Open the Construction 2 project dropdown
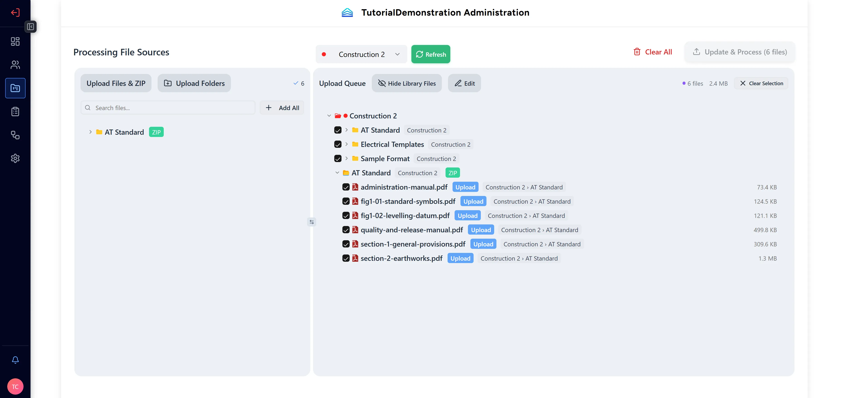Screen dimensions: 868x398 (361, 54)
